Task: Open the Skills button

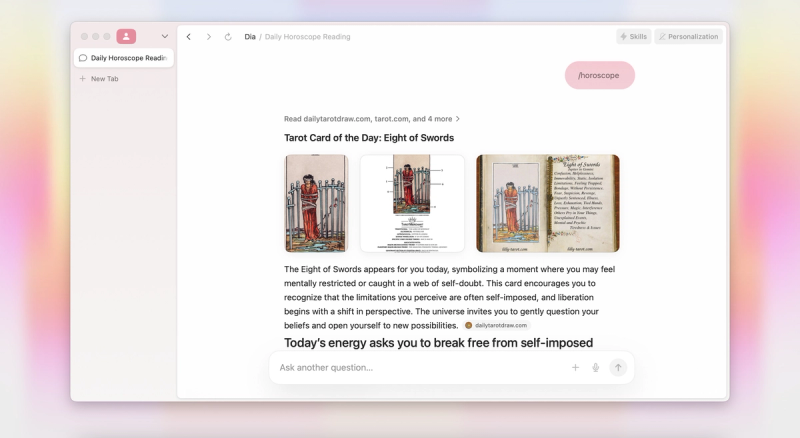Action: [634, 36]
